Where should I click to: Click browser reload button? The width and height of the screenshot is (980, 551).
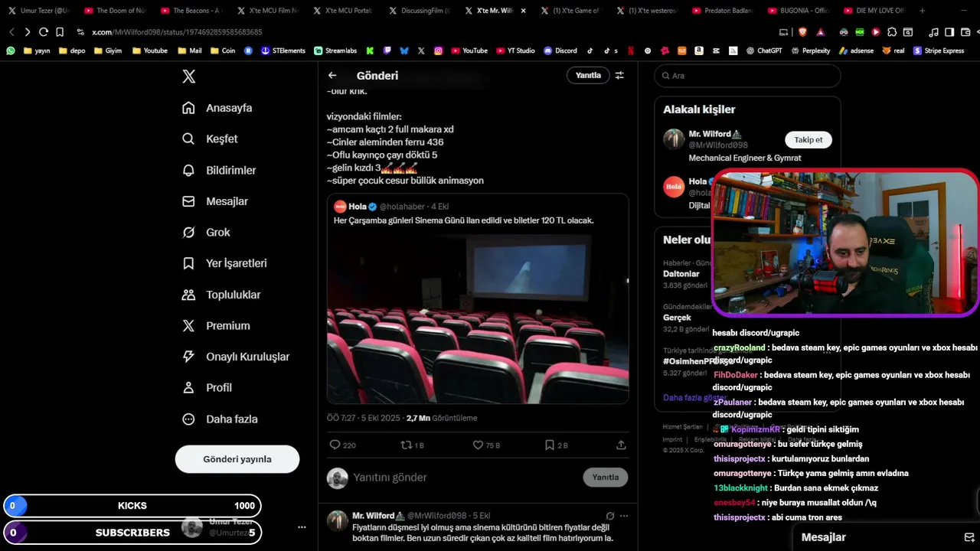click(x=44, y=32)
